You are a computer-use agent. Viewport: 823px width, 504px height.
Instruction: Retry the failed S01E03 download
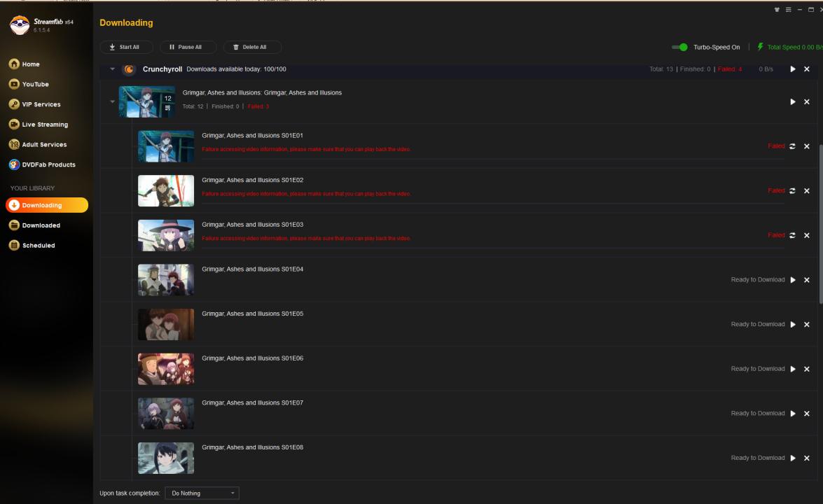point(793,235)
